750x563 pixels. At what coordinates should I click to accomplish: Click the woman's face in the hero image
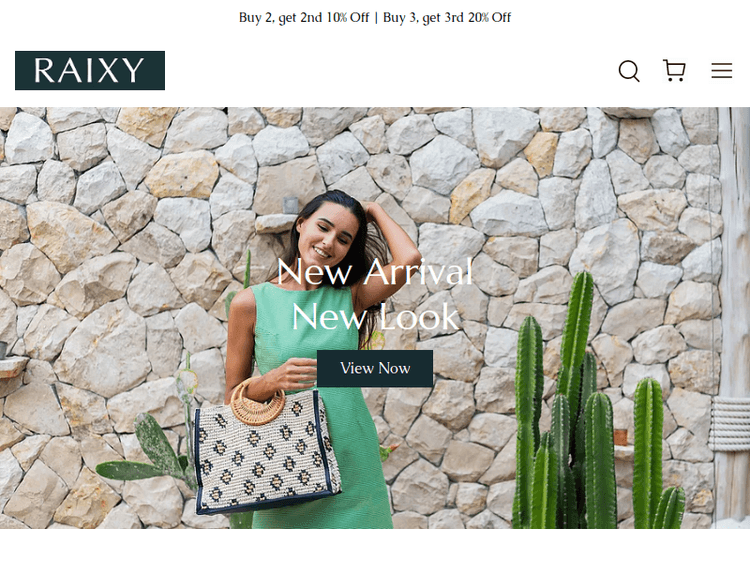click(328, 234)
